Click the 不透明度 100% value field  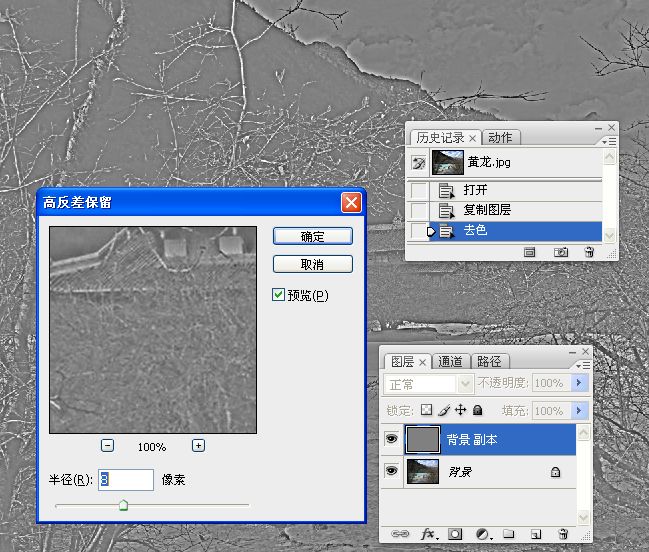[x=551, y=383]
